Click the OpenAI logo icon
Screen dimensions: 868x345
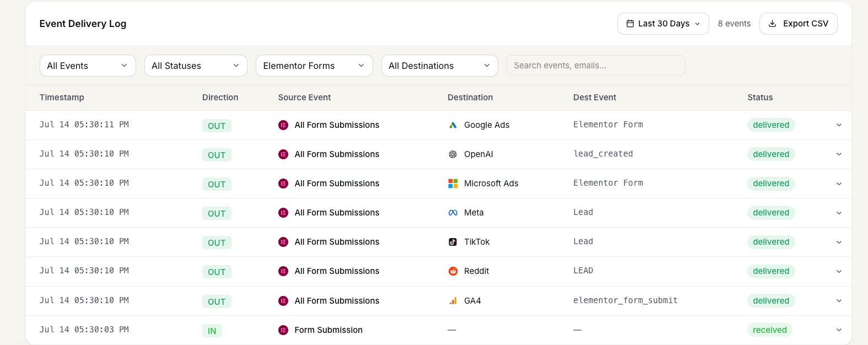click(x=453, y=154)
